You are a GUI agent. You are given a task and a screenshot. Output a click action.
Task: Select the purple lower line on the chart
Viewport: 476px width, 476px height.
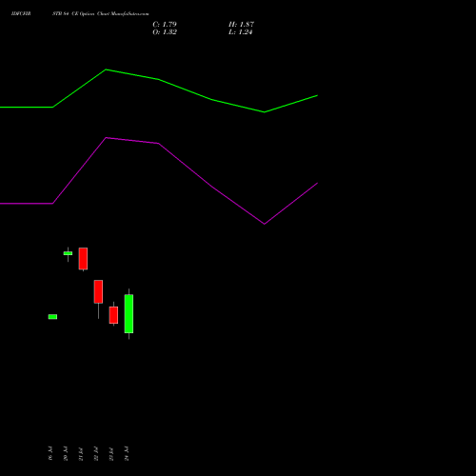(x=159, y=144)
